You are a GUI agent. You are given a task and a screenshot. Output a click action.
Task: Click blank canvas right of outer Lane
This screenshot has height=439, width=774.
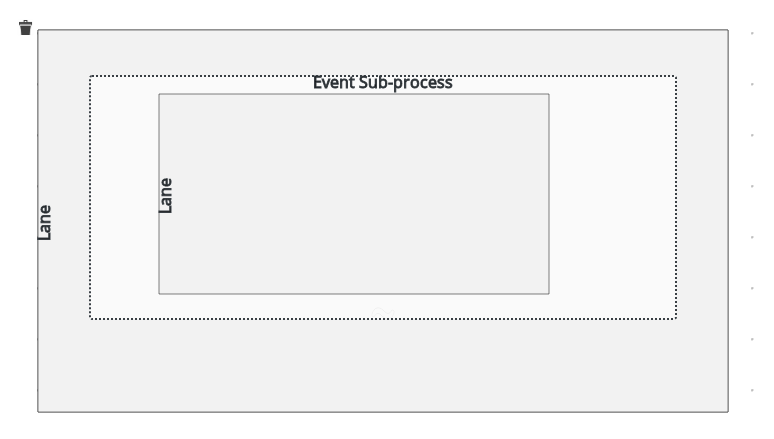tap(752, 220)
